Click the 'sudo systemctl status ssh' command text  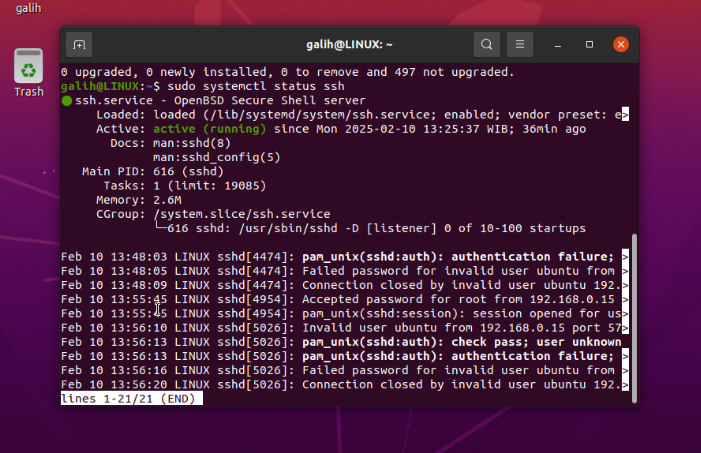[256, 86]
